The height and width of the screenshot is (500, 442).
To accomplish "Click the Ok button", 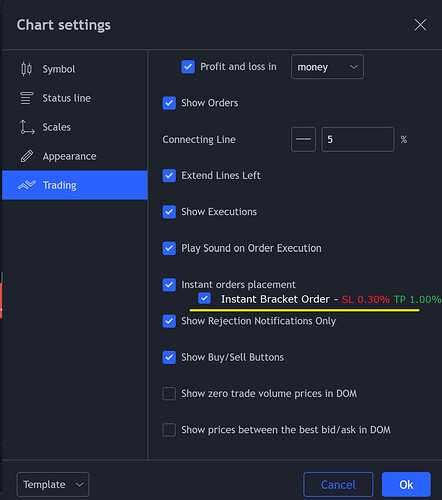I will click(406, 484).
